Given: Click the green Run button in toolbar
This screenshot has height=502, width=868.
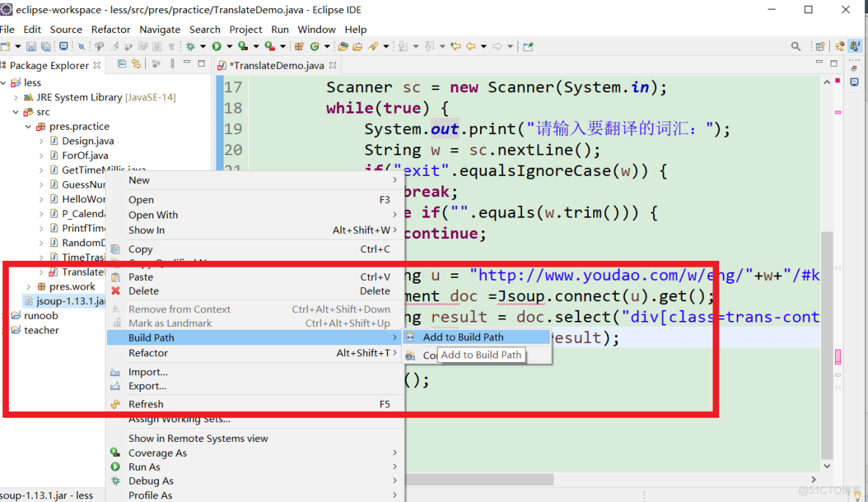Looking at the screenshot, I should pos(217,46).
